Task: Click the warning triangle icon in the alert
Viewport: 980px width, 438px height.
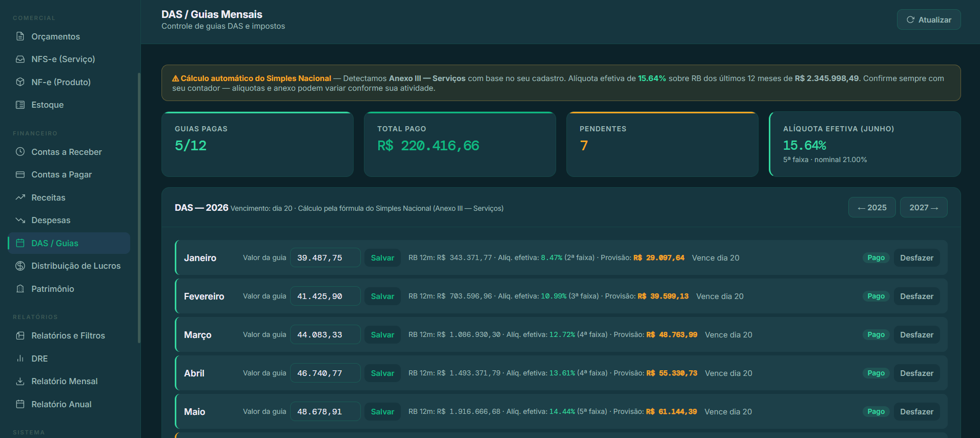Action: tap(175, 78)
